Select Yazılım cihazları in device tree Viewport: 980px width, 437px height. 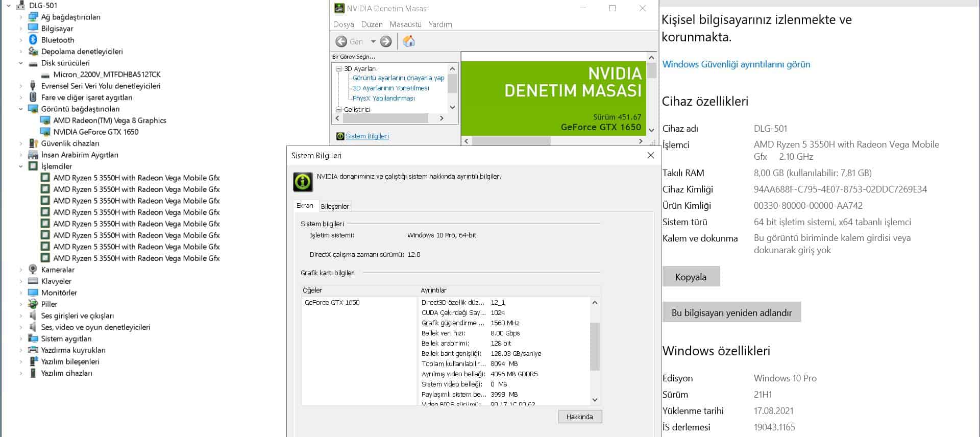click(x=67, y=373)
